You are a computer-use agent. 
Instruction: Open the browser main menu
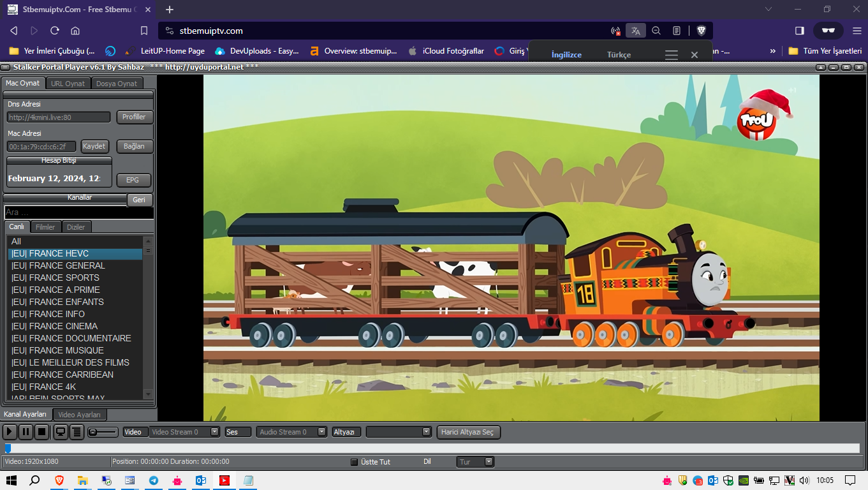[857, 31]
